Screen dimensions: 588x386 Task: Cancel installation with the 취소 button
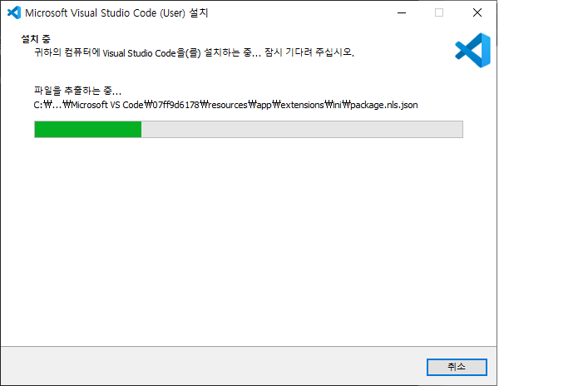(x=457, y=367)
